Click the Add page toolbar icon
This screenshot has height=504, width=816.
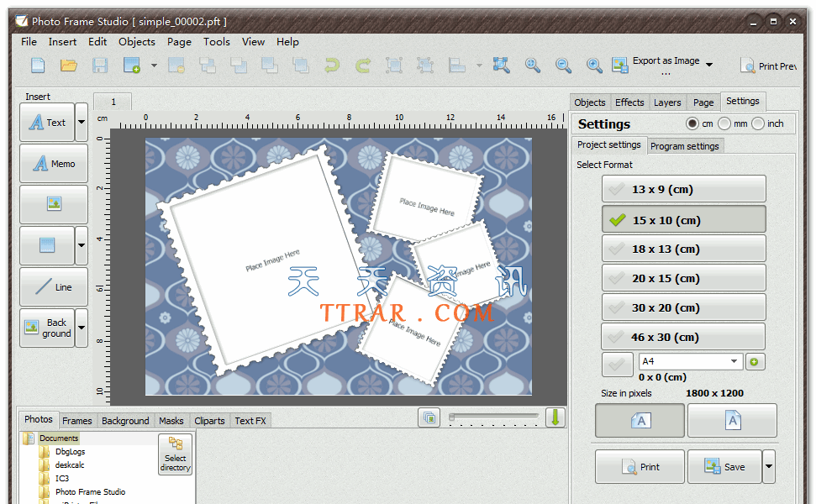coord(132,66)
